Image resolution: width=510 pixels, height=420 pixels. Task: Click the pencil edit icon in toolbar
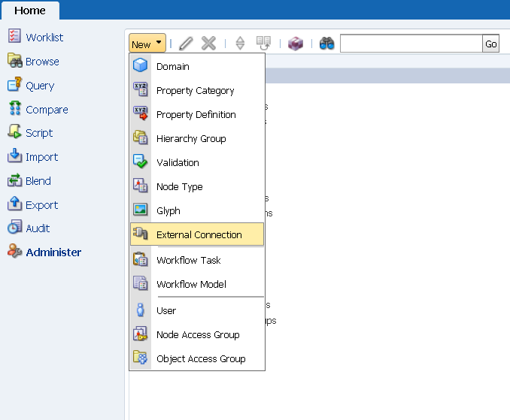[186, 44]
